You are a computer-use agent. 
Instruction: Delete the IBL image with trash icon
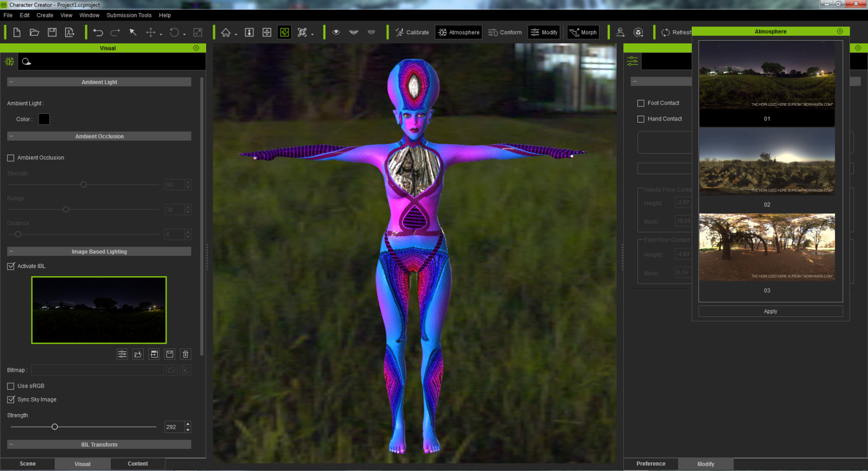[186, 354]
